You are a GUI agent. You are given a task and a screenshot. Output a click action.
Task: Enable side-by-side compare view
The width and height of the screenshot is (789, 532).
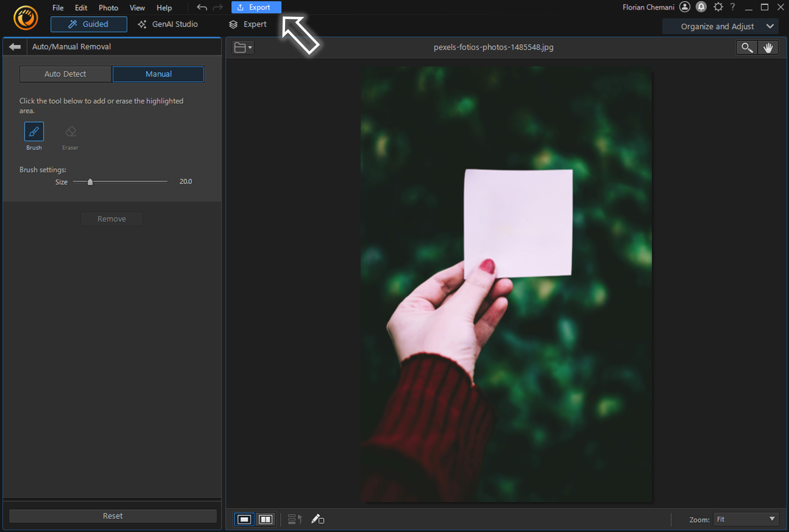(265, 519)
